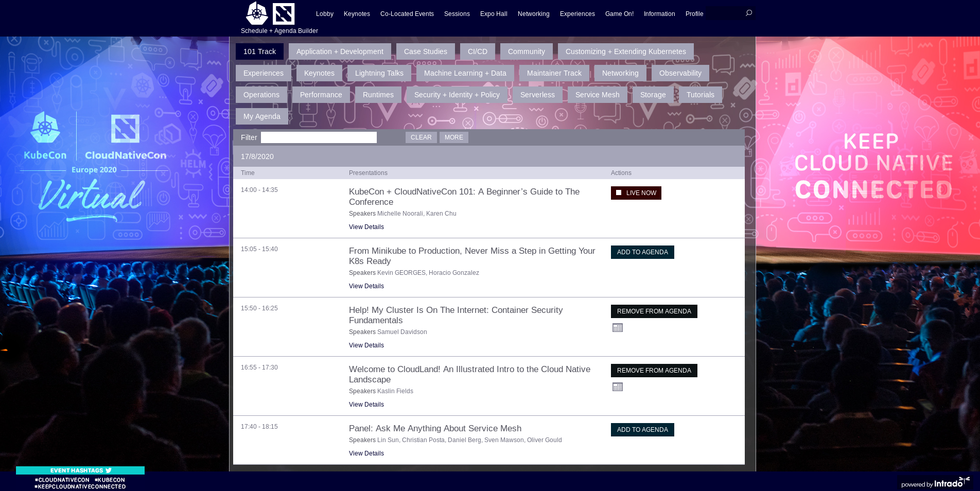This screenshot has height=491, width=980.
Task: Go to Profile
Action: 694,14
